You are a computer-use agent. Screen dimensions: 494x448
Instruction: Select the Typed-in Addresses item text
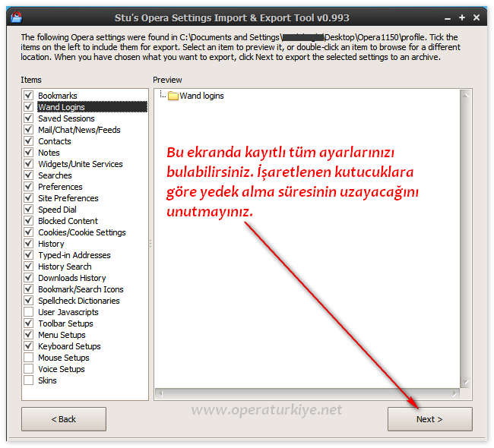point(74,255)
